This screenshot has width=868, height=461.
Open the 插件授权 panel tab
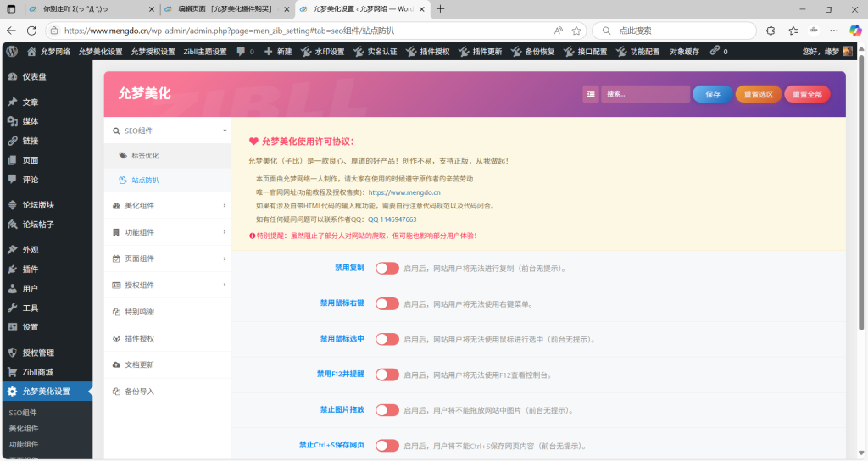click(x=167, y=339)
